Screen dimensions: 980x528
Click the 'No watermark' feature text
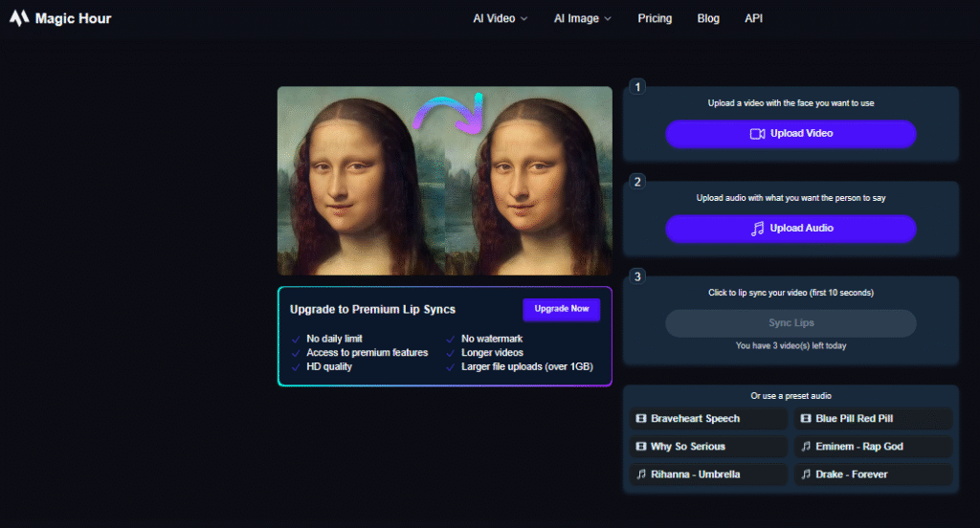point(492,339)
